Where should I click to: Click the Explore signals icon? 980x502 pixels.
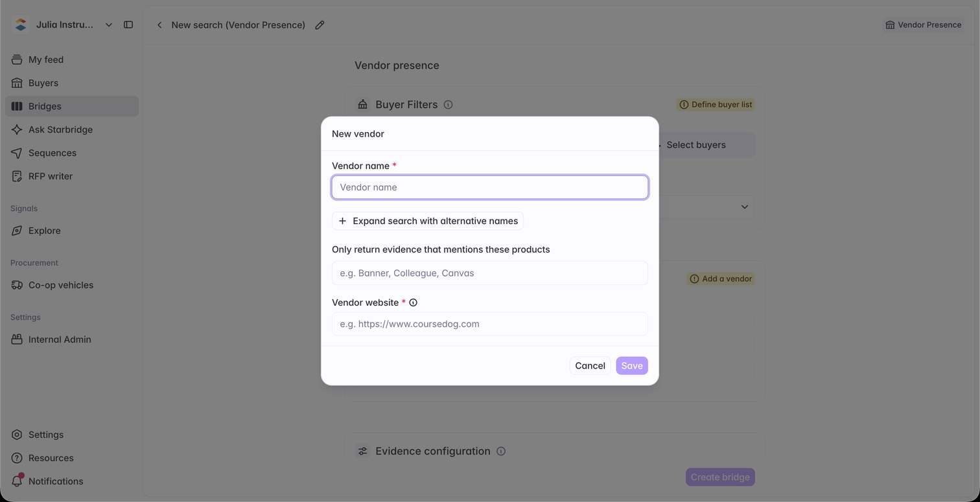(x=17, y=231)
